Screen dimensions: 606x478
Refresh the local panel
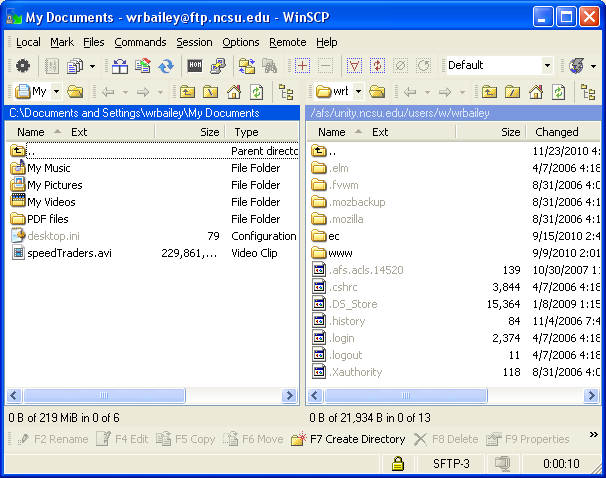point(257,92)
